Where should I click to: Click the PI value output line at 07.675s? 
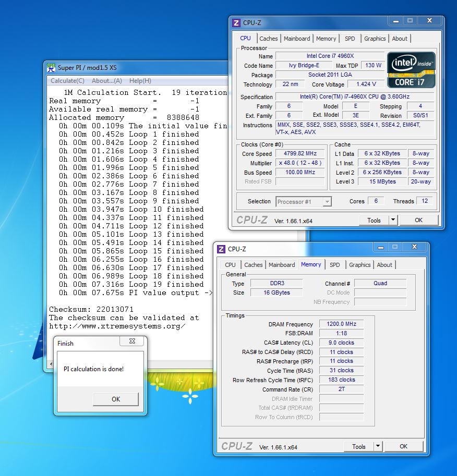(136, 293)
